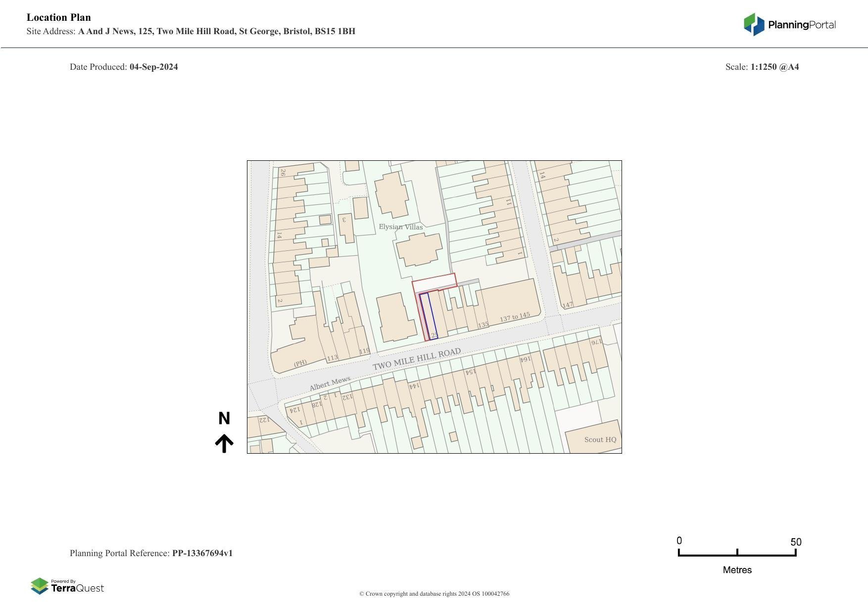Click the TWO MILE HILL ROAD label
This screenshot has height=614, width=868.
tap(417, 359)
